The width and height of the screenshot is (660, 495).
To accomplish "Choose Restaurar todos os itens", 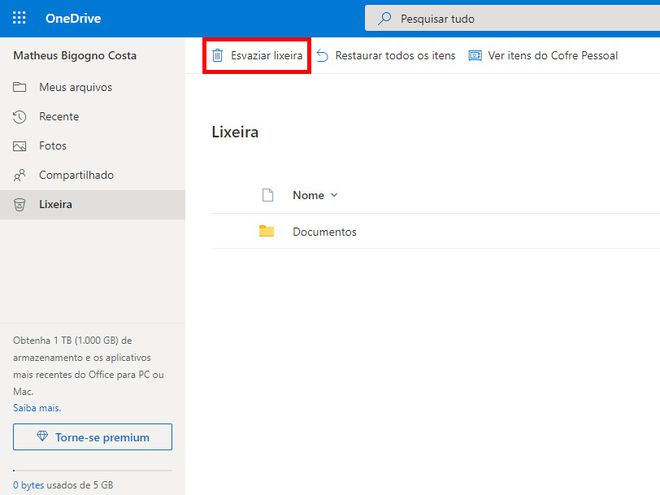I will coord(395,56).
